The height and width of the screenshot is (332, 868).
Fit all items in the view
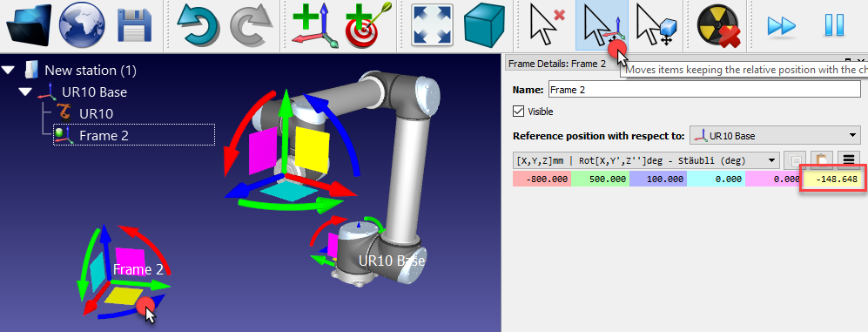[x=432, y=25]
